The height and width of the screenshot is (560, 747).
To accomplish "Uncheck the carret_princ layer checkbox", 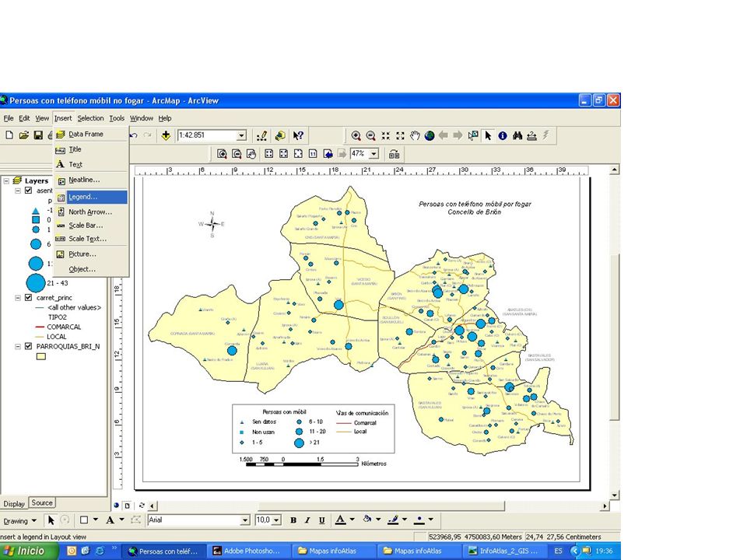I will click(x=28, y=298).
